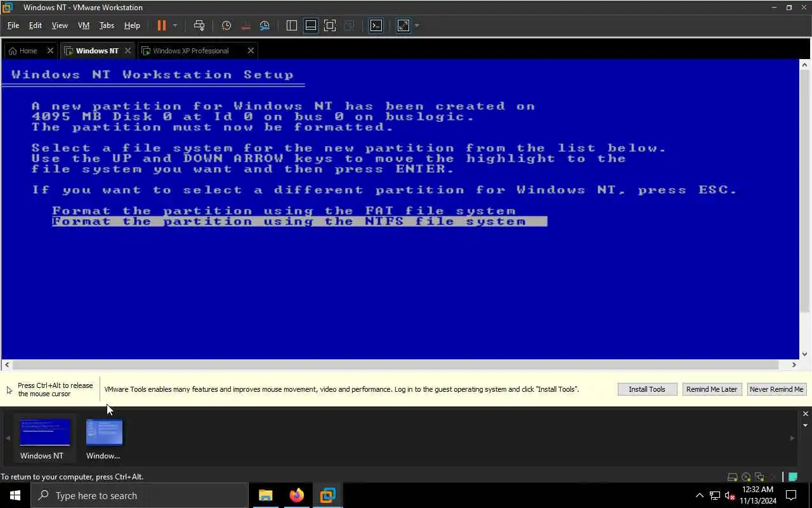This screenshot has width=812, height=508.
Task: Click the Install Tools button
Action: tap(647, 389)
